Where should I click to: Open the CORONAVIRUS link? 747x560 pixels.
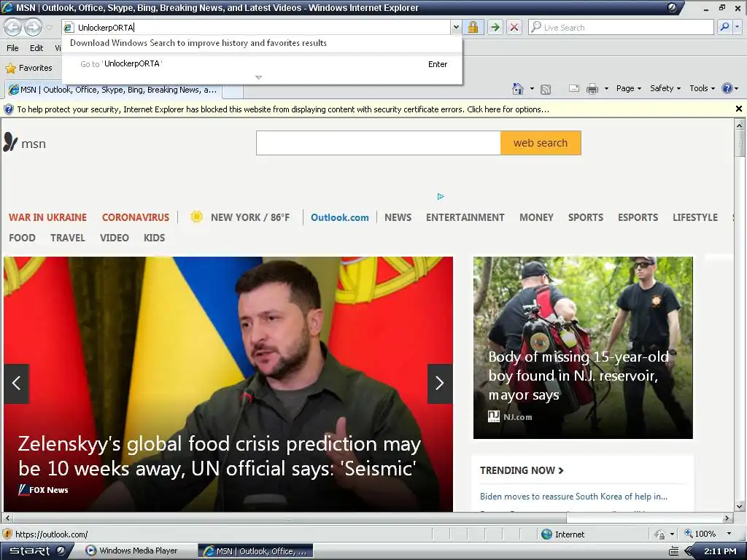click(135, 217)
